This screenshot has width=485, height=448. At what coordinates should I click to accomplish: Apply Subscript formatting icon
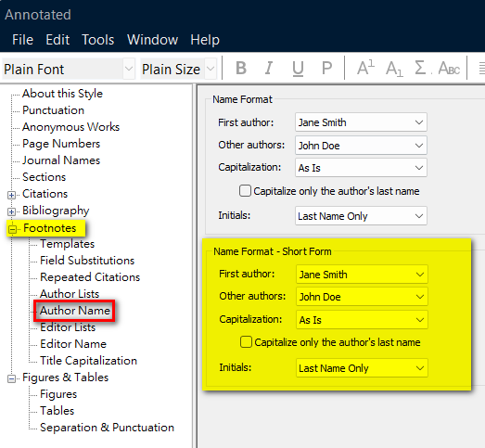pyautogui.click(x=394, y=69)
